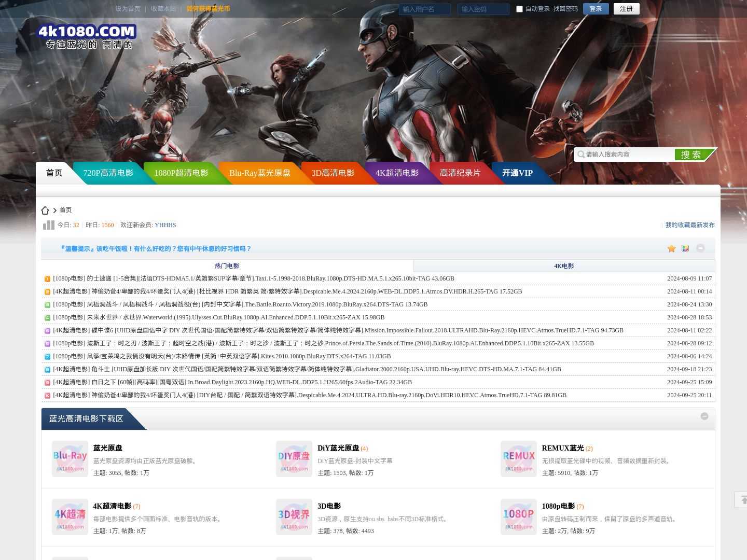
Task: Click the 找回密码 link
Action: tap(565, 9)
